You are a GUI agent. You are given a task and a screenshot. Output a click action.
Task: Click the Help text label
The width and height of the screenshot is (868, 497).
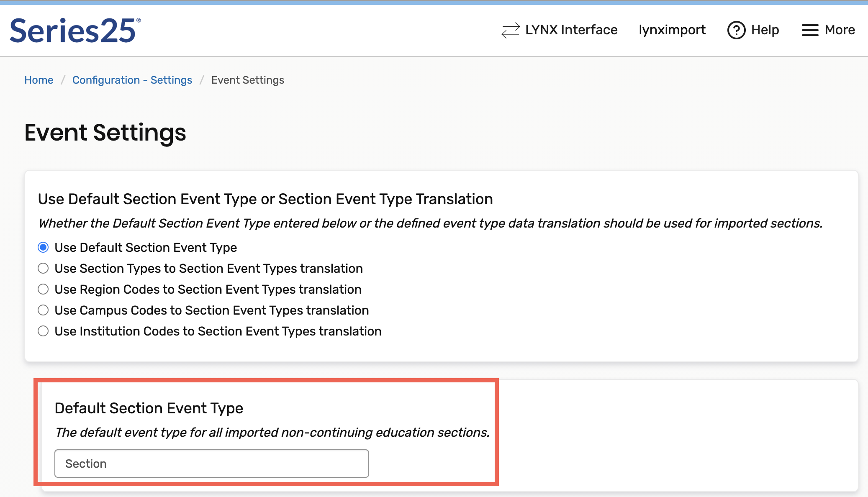(765, 30)
